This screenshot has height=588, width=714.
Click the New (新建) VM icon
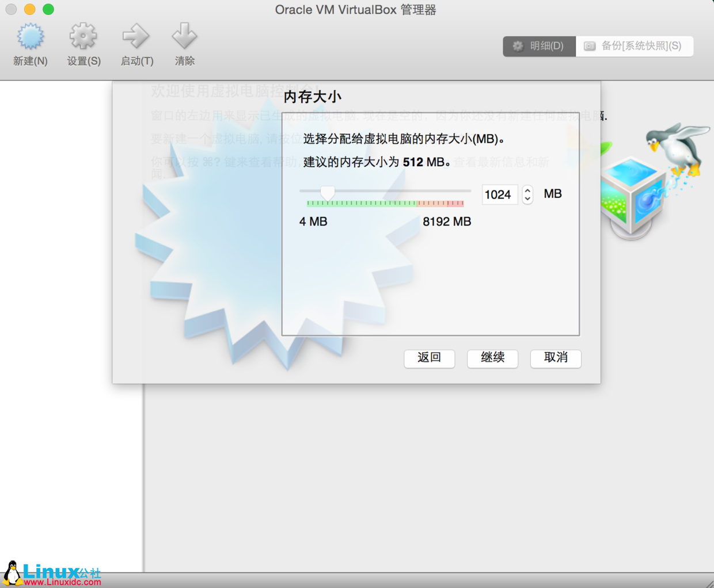(x=31, y=37)
